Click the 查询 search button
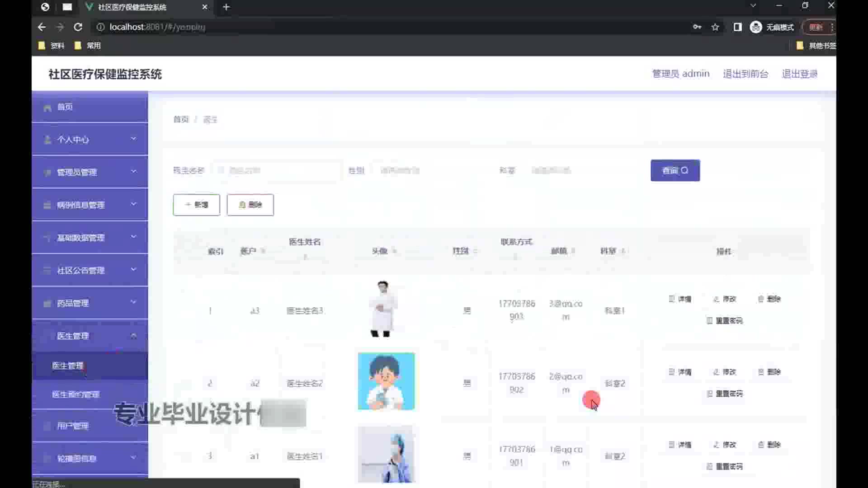The height and width of the screenshot is (488, 868). coord(675,170)
